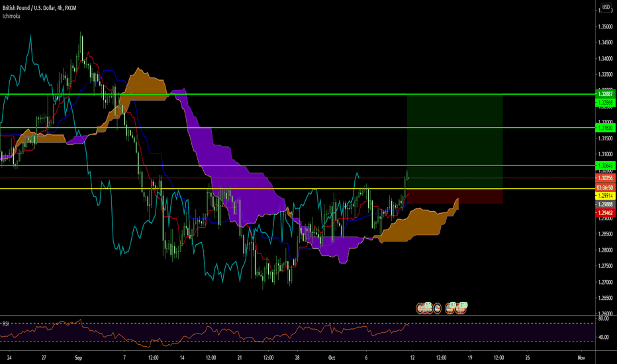Click the 1.32868 bright green price tag

605,103
